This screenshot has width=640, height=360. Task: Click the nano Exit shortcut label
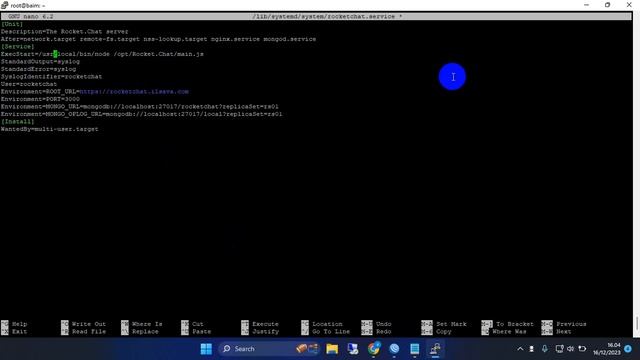[20, 331]
